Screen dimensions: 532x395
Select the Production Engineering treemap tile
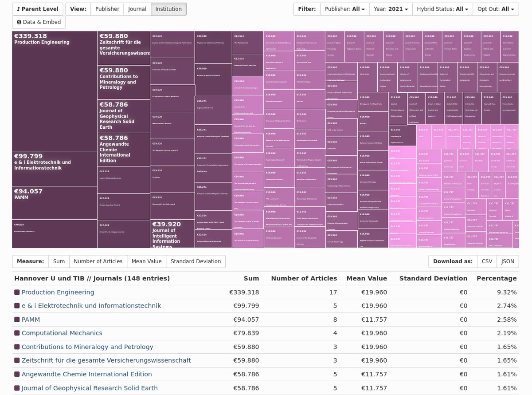click(x=55, y=91)
